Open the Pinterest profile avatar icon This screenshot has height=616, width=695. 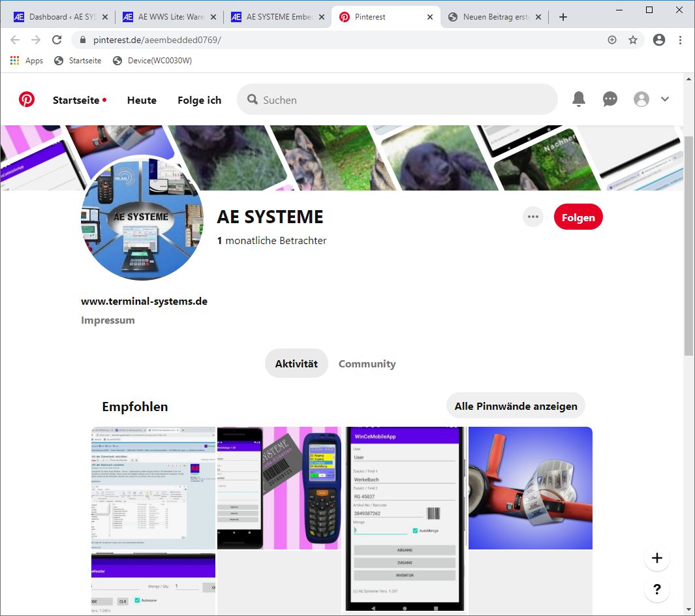pos(641,99)
